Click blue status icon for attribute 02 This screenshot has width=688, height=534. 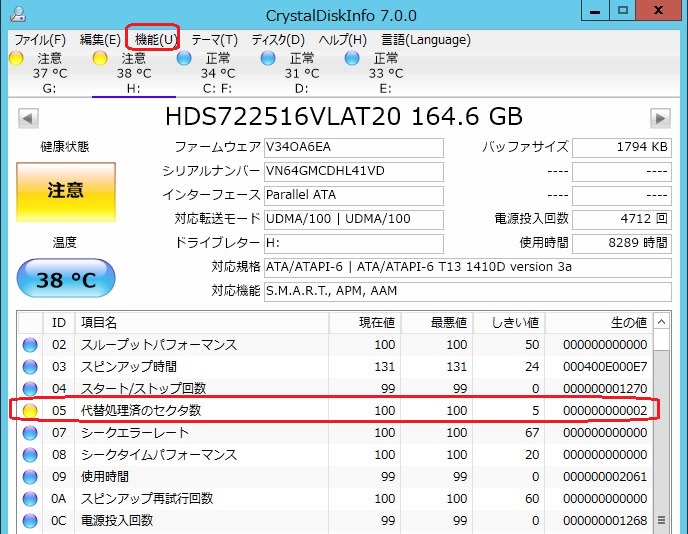[30, 345]
